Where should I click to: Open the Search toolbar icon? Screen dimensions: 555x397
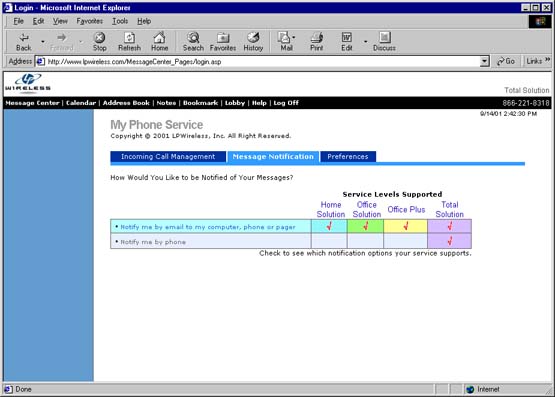click(x=193, y=38)
